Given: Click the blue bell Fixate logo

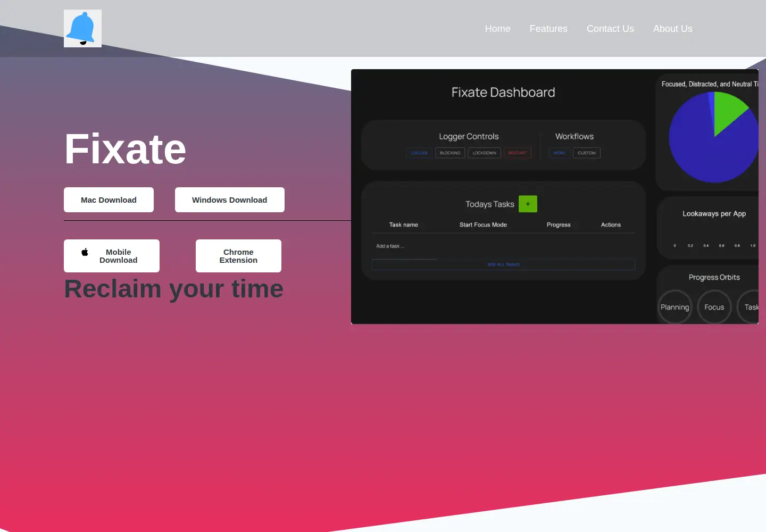Looking at the screenshot, I should pyautogui.click(x=82, y=28).
